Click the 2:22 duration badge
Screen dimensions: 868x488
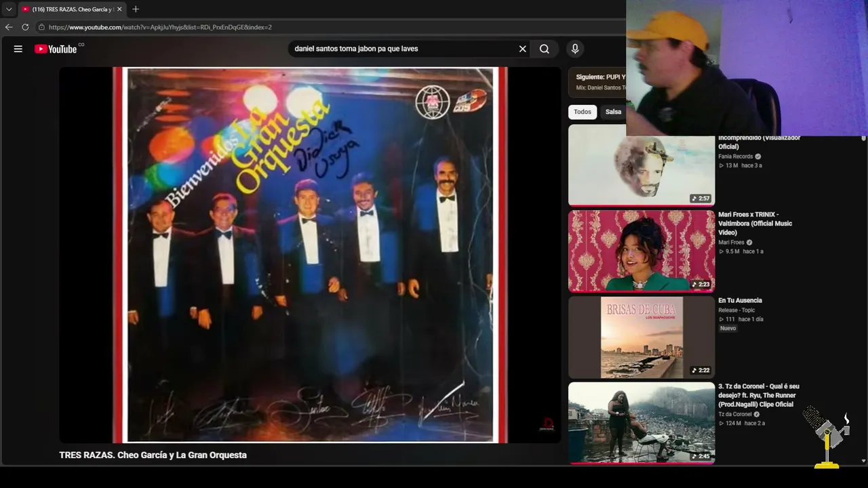coord(701,371)
